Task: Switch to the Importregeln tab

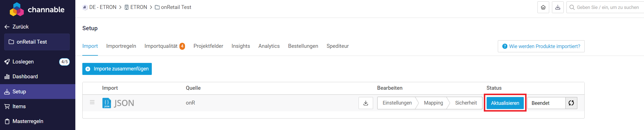Action: click(x=121, y=46)
